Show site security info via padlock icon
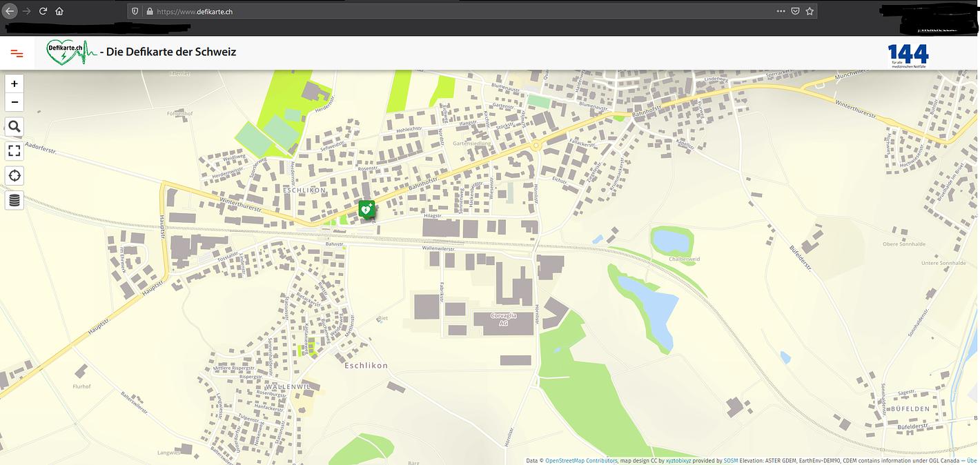Image resolution: width=980 pixels, height=465 pixels. coord(148,11)
